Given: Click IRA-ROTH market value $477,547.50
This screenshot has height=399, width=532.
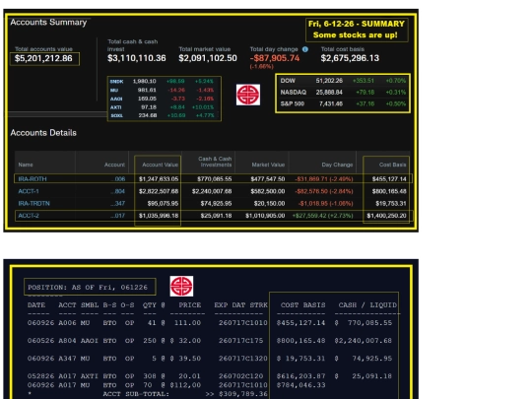Looking at the screenshot, I should (268, 178).
